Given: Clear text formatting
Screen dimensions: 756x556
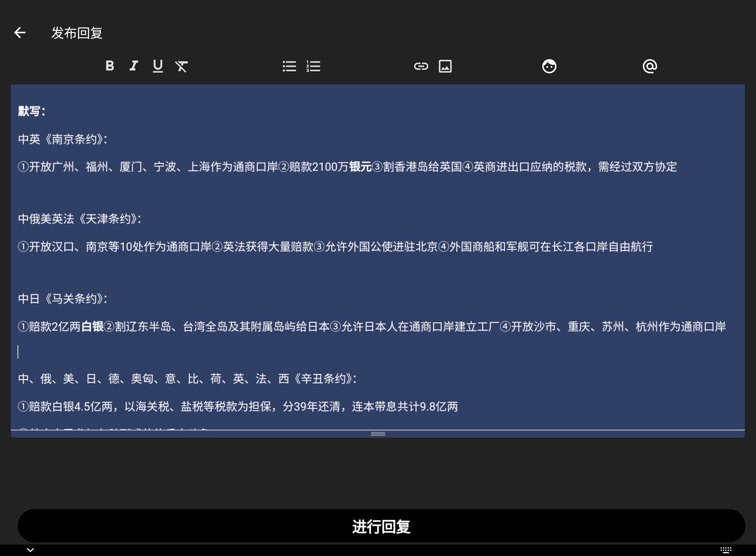Looking at the screenshot, I should [x=181, y=66].
